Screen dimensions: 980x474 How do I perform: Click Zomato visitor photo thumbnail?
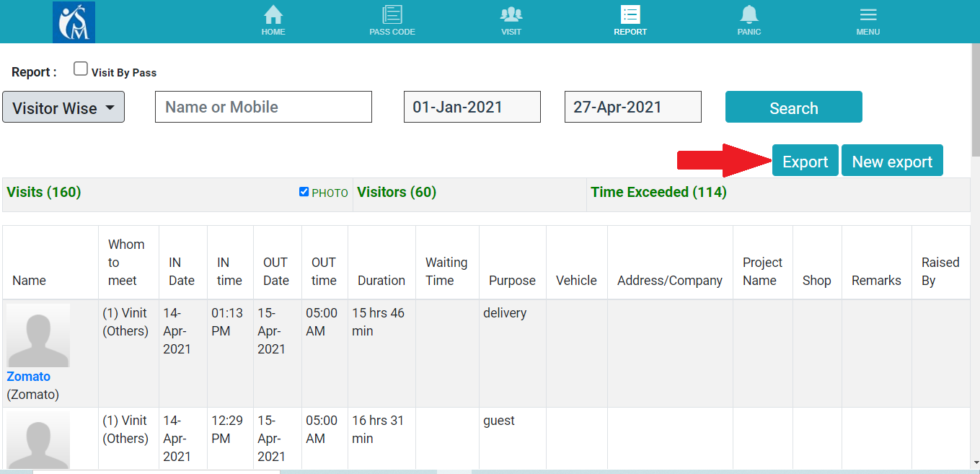pyautogui.click(x=38, y=335)
